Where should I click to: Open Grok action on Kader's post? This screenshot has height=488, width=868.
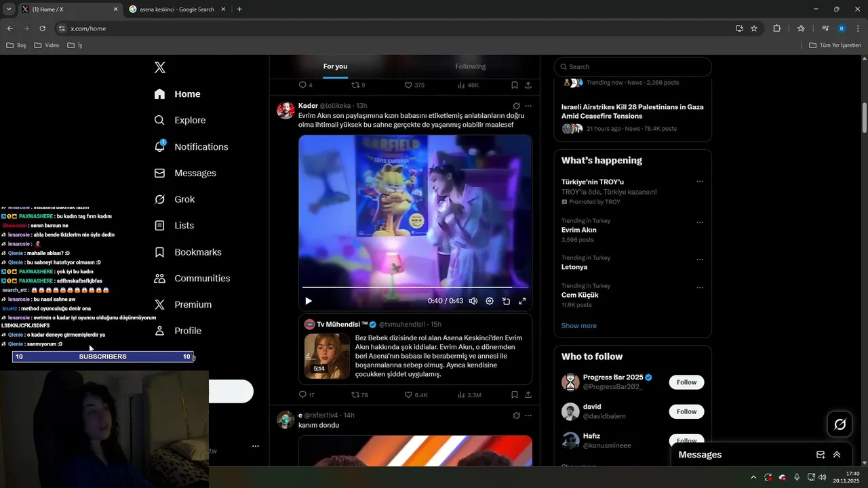(516, 106)
